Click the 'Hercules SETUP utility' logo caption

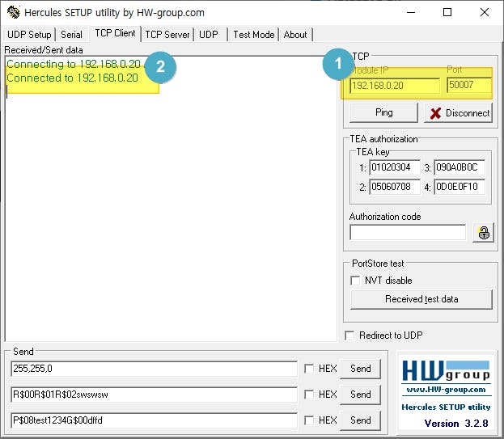pos(446,407)
